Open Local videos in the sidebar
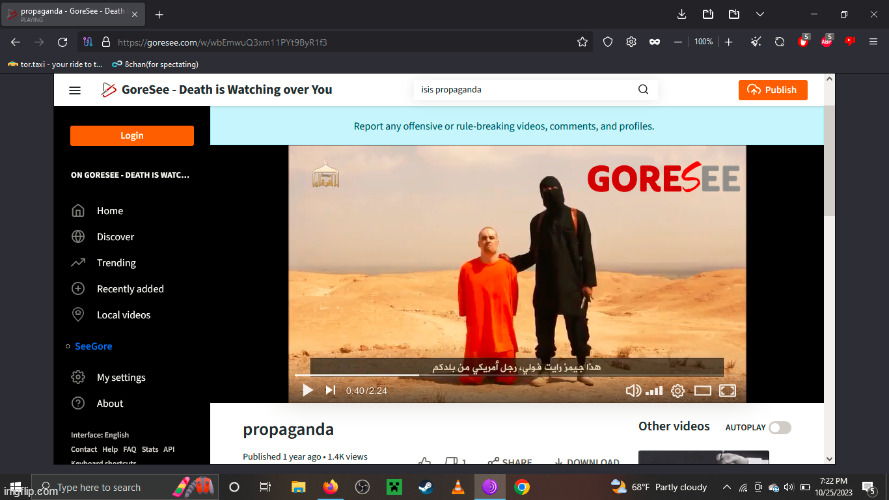Viewport: 889px width, 500px height. click(124, 315)
